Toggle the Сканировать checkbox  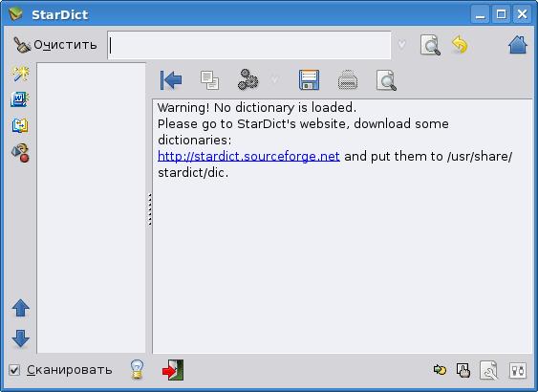(x=14, y=370)
